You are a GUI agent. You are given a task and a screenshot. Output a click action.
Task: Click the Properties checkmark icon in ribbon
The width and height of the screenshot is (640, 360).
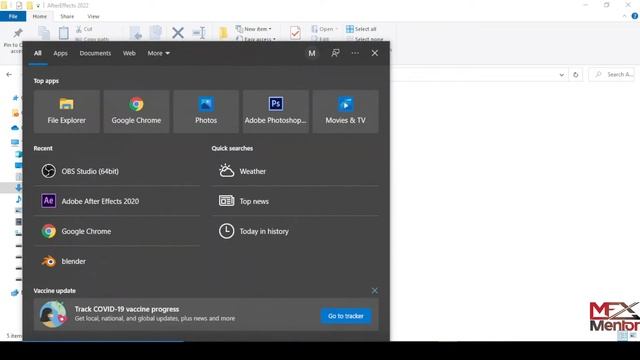[295, 33]
